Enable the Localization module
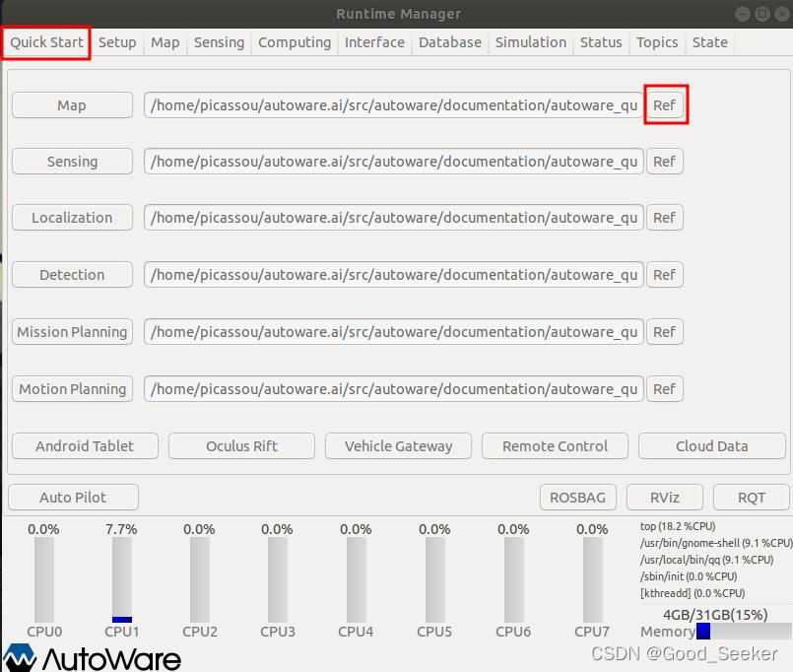The height and width of the screenshot is (672, 793). pos(71,217)
